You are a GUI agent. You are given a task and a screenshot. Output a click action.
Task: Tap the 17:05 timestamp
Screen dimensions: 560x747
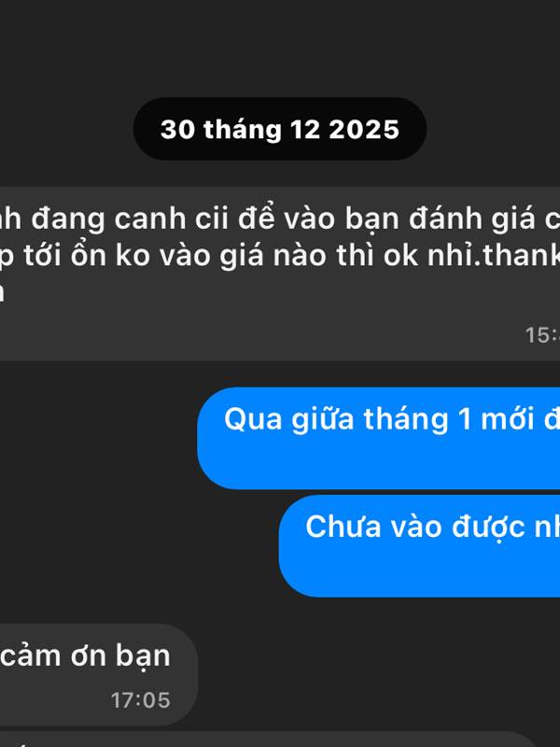(x=141, y=700)
